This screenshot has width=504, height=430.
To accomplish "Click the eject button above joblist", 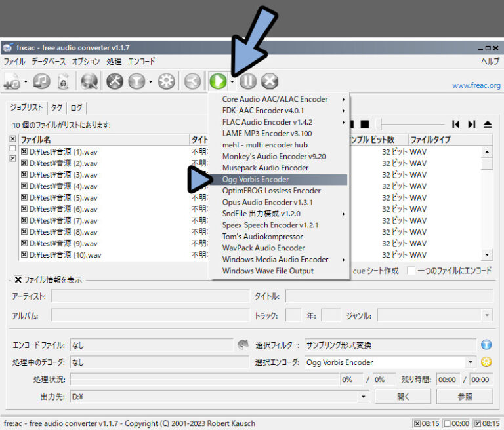I will click(x=488, y=125).
